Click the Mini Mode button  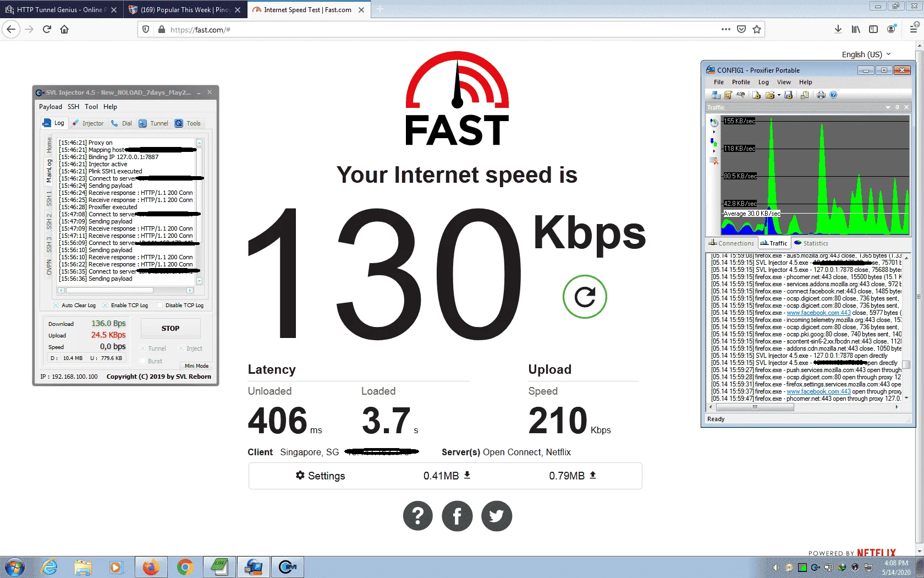(x=196, y=366)
